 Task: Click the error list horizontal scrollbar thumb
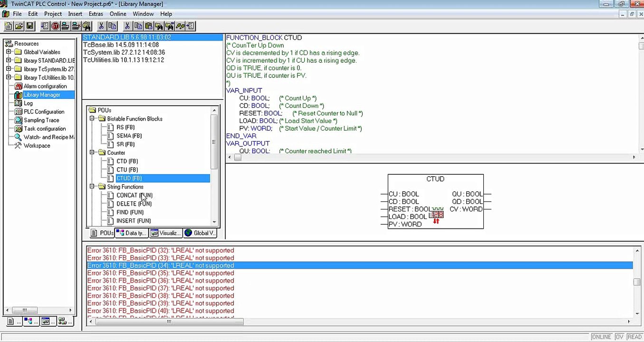tap(169, 322)
